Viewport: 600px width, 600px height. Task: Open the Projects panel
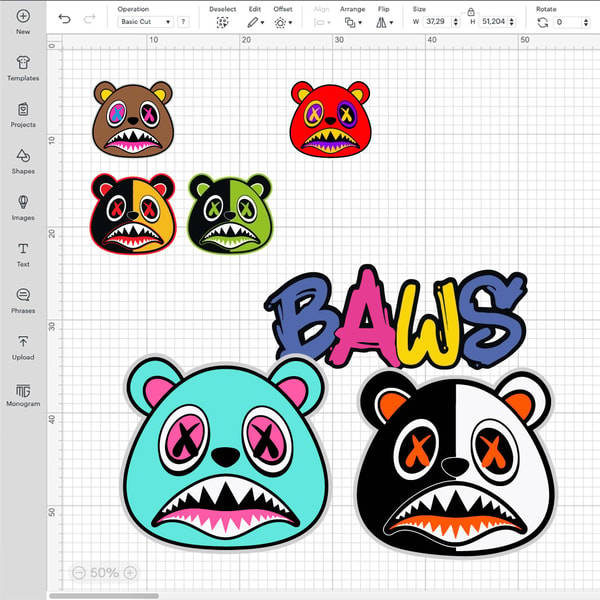coord(23,115)
